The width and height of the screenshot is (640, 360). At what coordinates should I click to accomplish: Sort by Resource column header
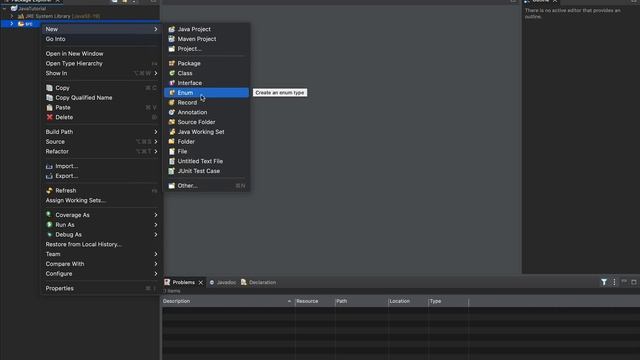pos(315,301)
